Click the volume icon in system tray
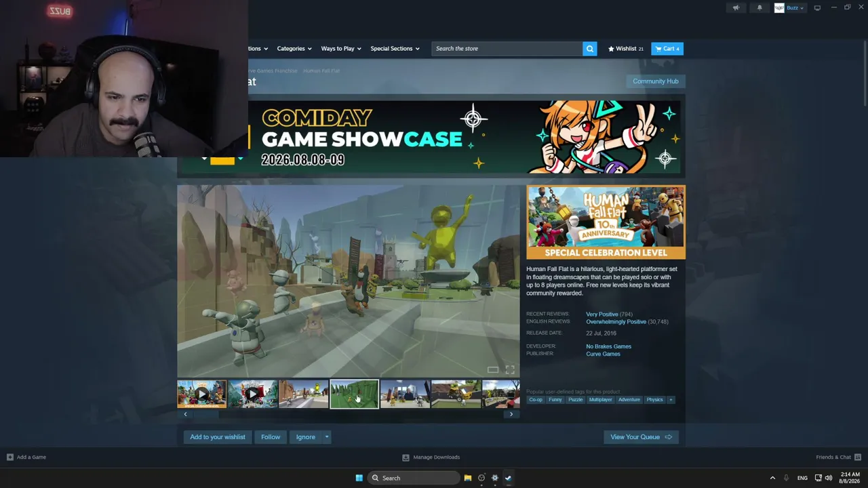Image resolution: width=868 pixels, height=488 pixels. point(829,478)
